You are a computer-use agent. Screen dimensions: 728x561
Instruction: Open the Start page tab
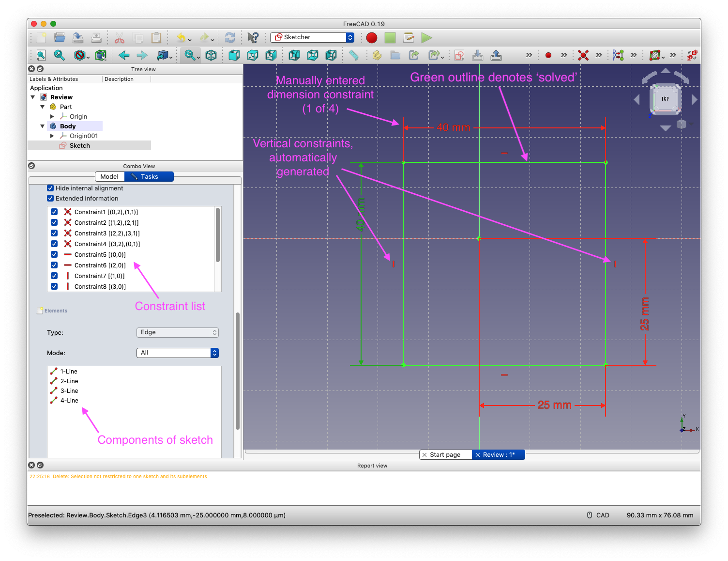(444, 454)
